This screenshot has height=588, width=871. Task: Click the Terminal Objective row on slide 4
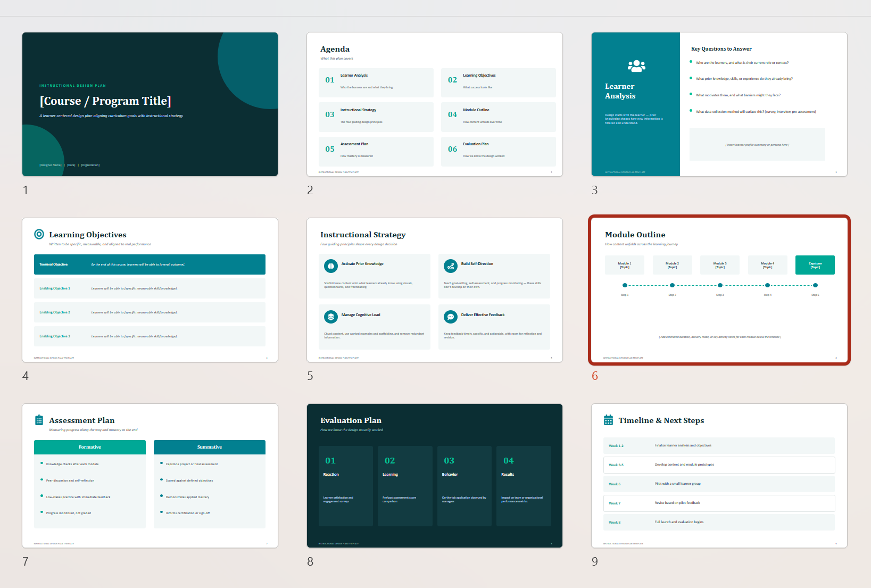[150, 264]
